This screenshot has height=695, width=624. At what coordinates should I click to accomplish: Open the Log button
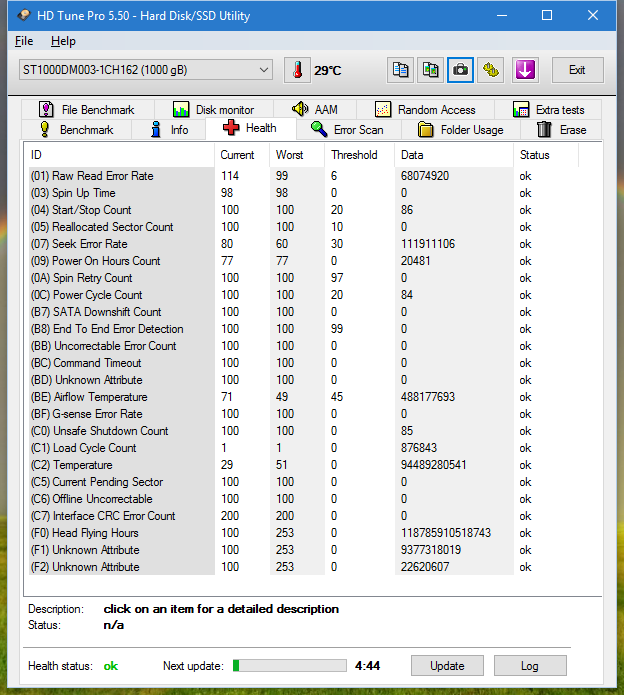(530, 666)
